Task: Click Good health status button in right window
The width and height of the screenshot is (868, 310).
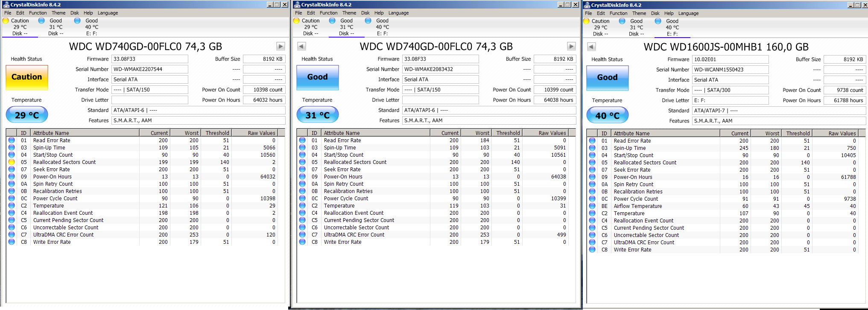Action: point(608,78)
